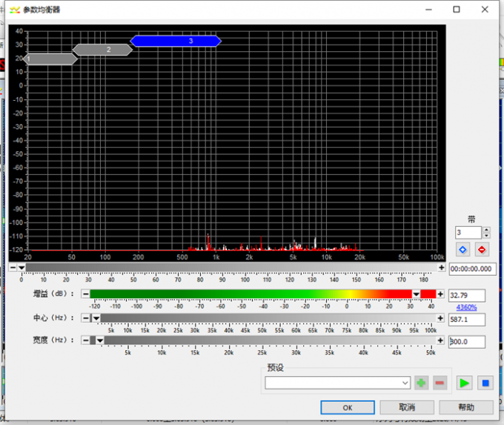
Task: Click plus at end of center frequency slider
Action: pos(441,317)
